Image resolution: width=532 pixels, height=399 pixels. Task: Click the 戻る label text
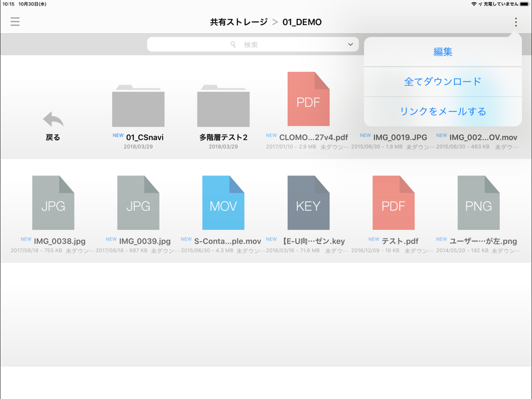pos(53,137)
